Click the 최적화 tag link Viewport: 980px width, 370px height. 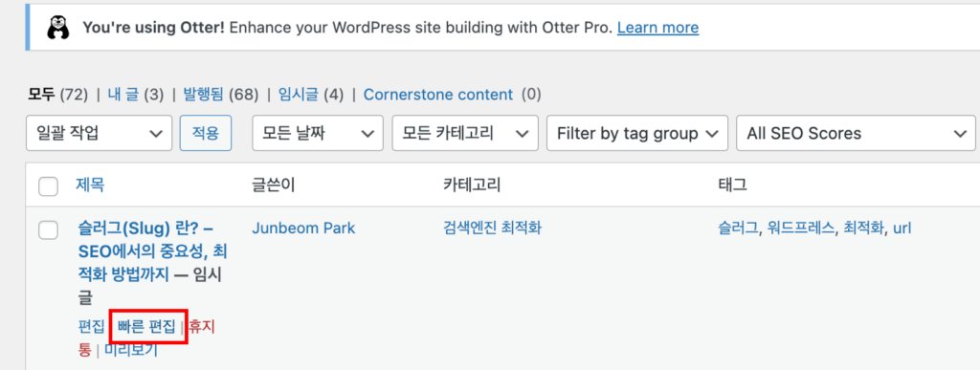[x=864, y=229]
